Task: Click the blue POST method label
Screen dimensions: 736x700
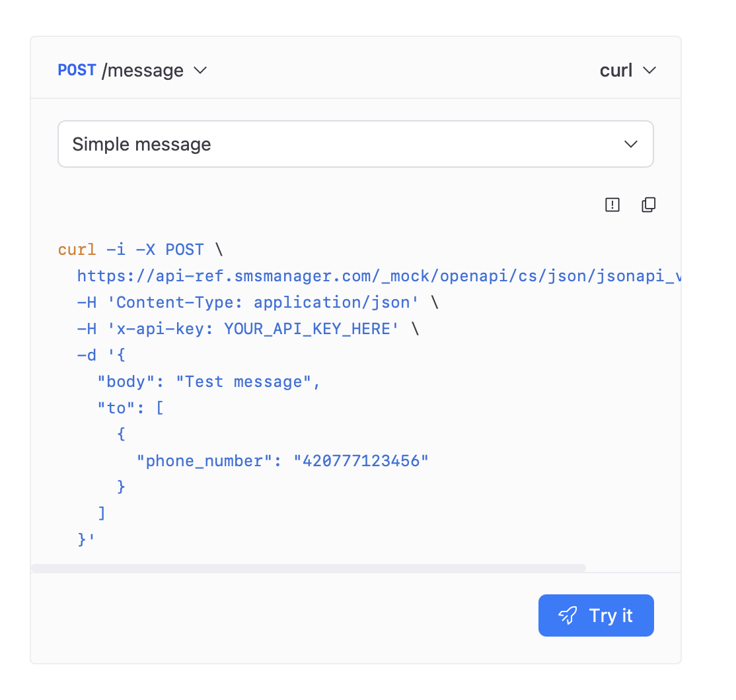Action: (77, 70)
